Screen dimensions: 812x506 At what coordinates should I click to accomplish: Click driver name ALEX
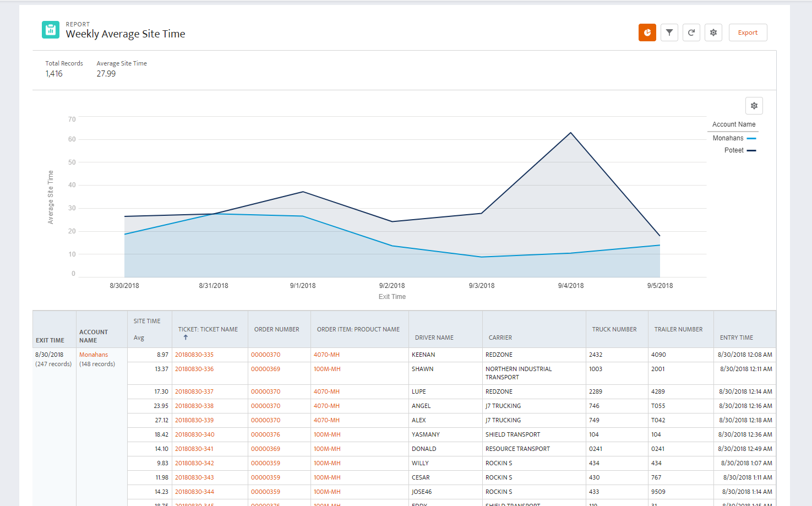(x=419, y=420)
